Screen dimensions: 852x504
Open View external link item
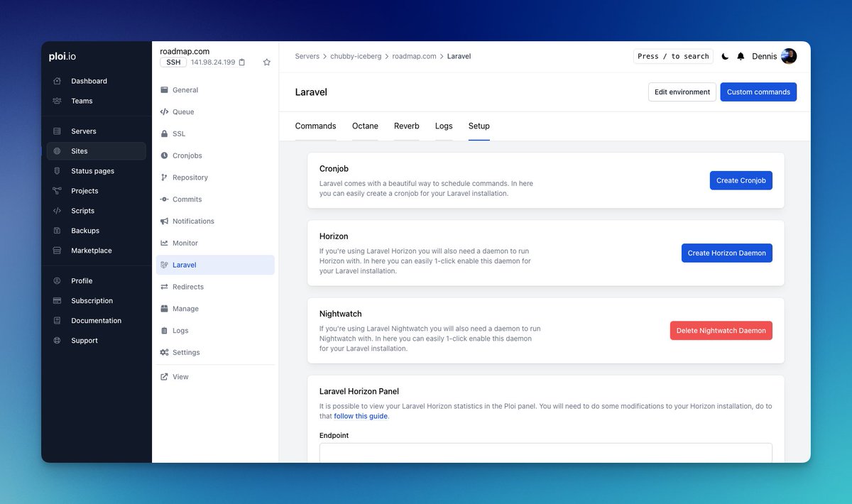pyautogui.click(x=215, y=377)
